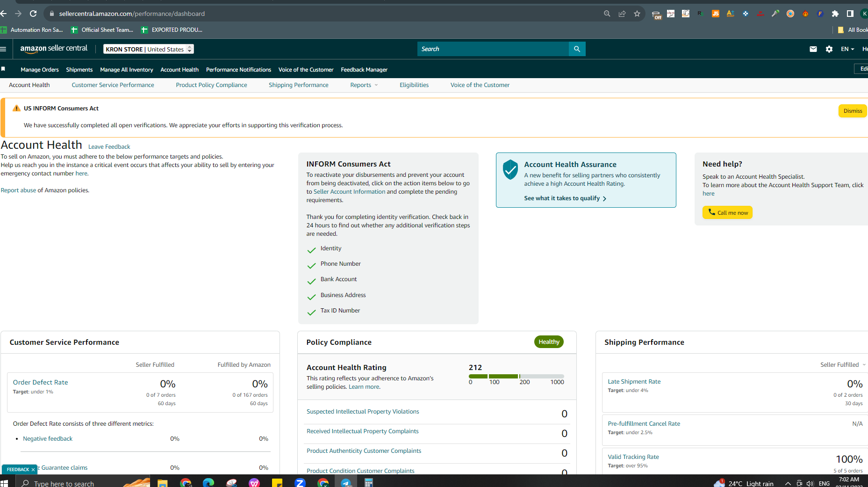The width and height of the screenshot is (868, 487).
Task: Click the Negative feedback link
Action: [48, 439]
